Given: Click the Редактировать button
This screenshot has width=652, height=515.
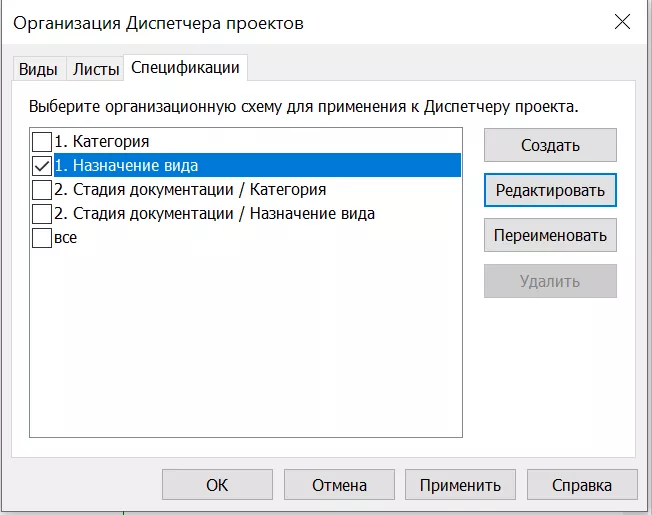Looking at the screenshot, I should point(550,190).
